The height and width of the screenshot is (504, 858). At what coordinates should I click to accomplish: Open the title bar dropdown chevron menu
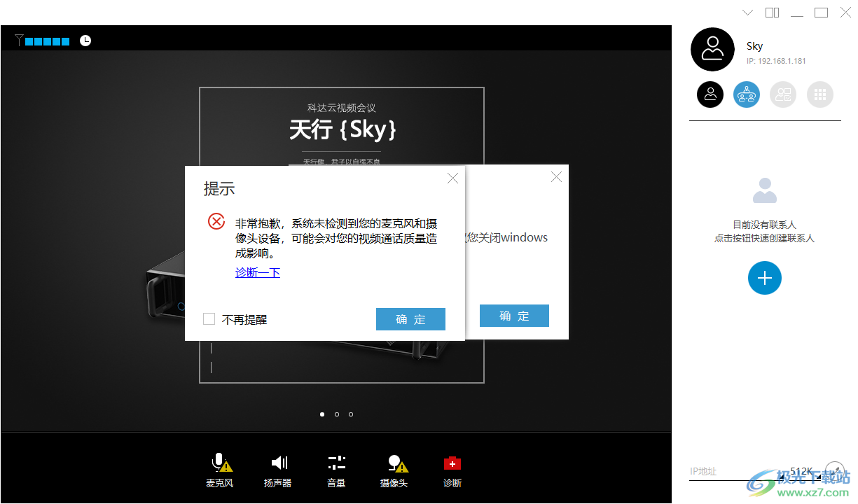pos(747,13)
